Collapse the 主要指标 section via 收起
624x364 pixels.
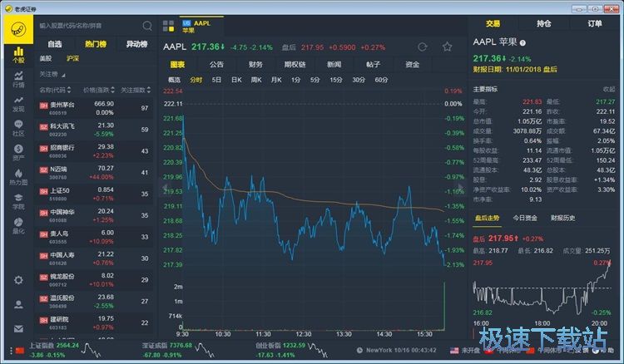[x=609, y=89]
